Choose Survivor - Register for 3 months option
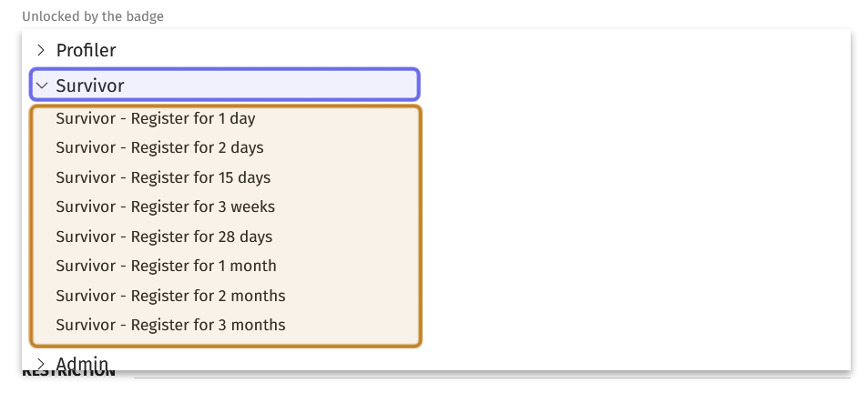 pyautogui.click(x=170, y=325)
